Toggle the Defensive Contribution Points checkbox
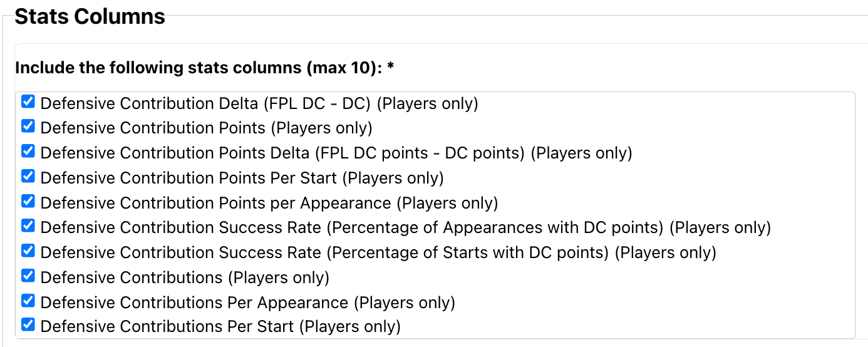This screenshot has width=868, height=347. pyautogui.click(x=28, y=127)
